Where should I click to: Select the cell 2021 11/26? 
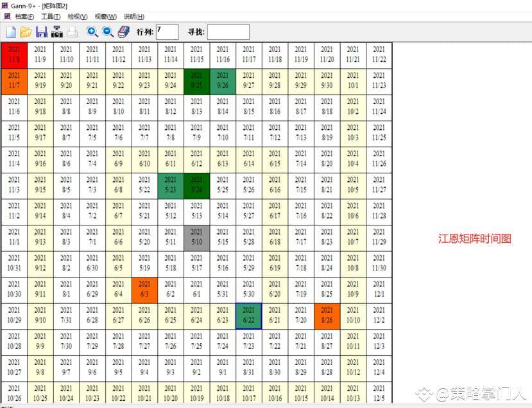(x=379, y=160)
